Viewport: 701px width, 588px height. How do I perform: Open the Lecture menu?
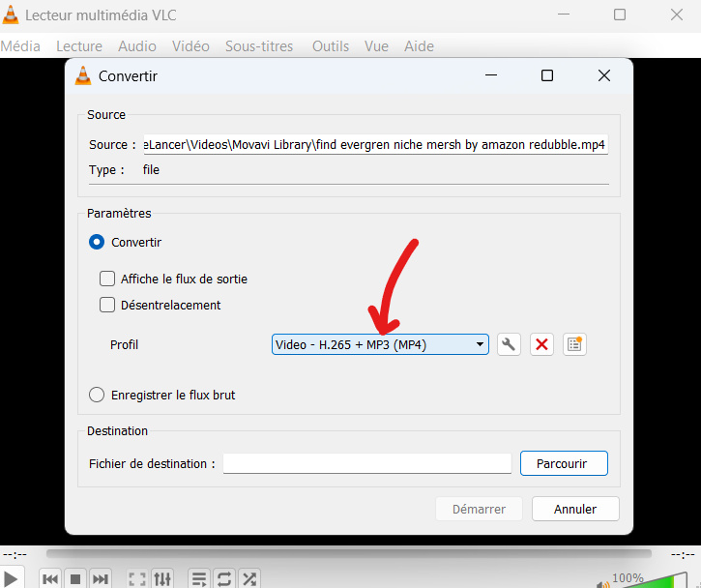point(79,46)
